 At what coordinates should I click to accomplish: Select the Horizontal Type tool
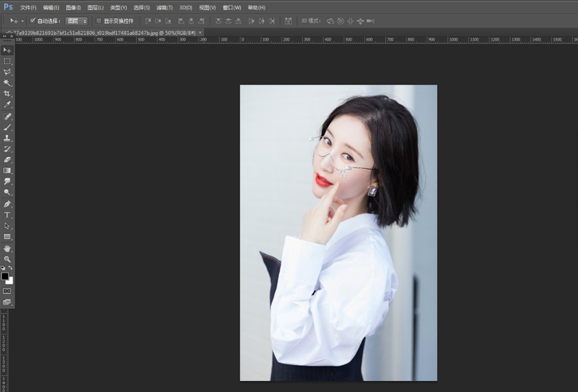pos(7,214)
